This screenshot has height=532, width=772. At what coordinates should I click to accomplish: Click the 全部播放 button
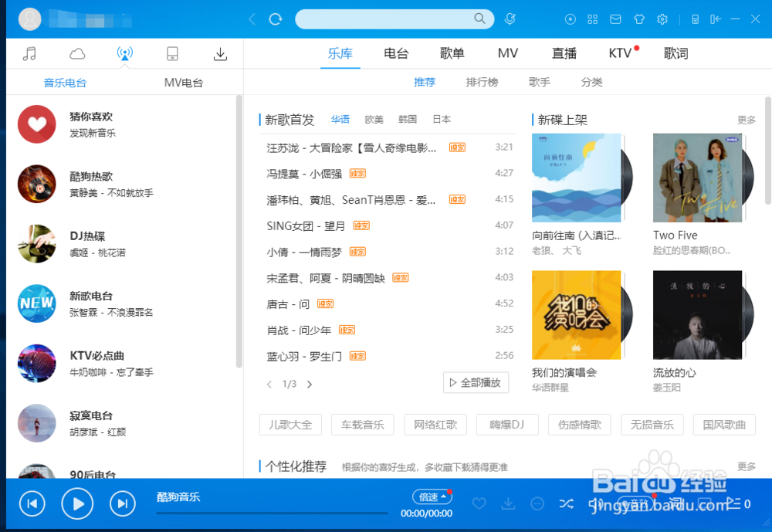pos(476,383)
